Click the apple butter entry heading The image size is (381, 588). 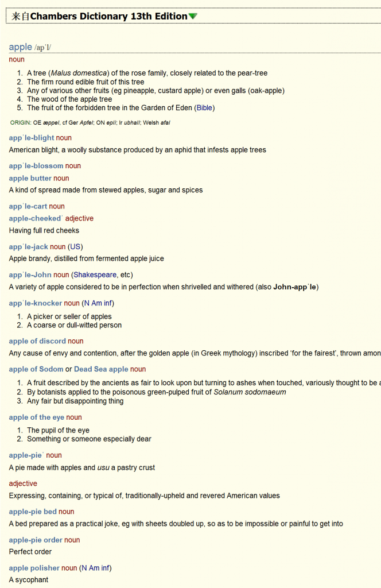(30, 178)
